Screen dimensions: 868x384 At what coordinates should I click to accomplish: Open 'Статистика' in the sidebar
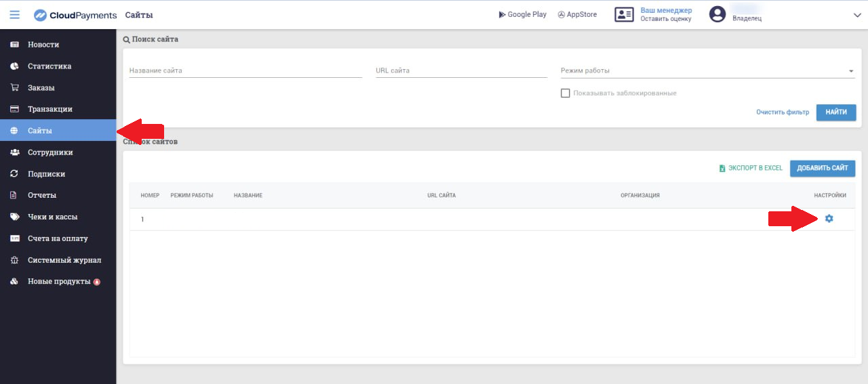[49, 66]
